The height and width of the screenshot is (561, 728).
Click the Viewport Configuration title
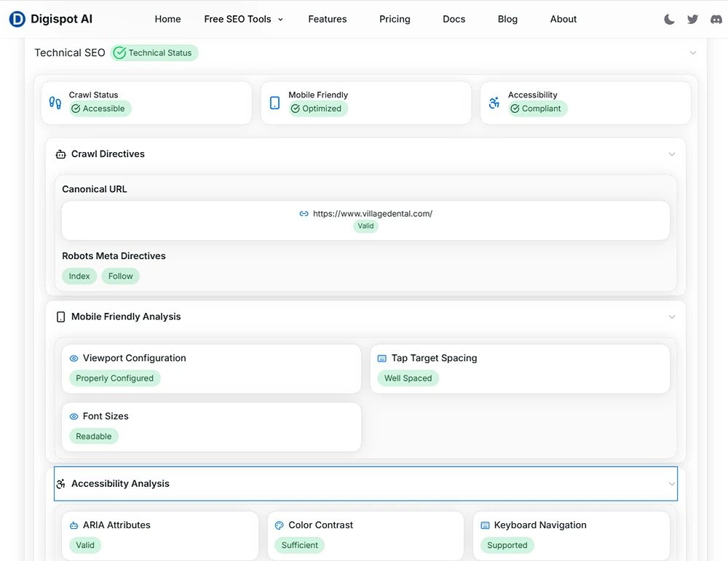tap(134, 358)
